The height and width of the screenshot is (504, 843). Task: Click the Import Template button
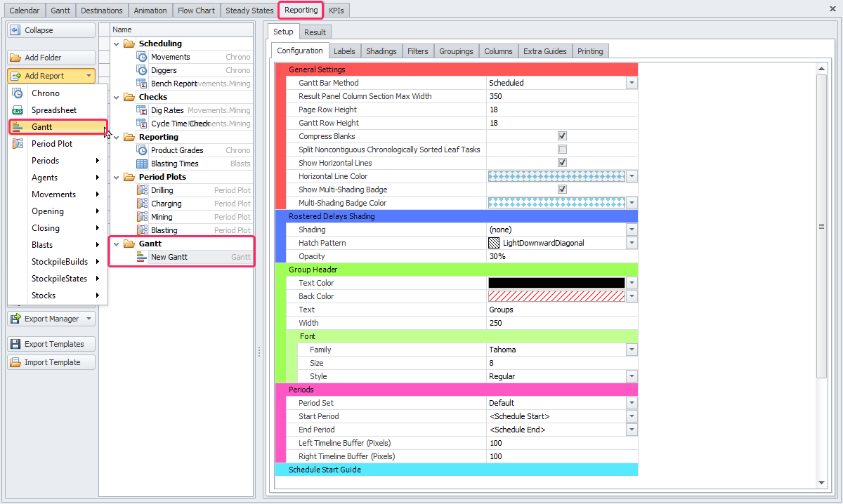51,362
